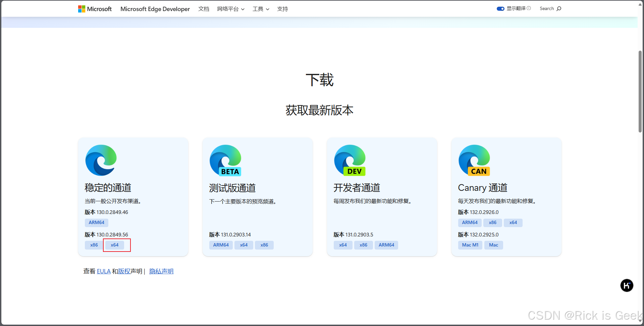Click the Edge Dev logo
Image resolution: width=644 pixels, height=326 pixels.
(x=350, y=160)
